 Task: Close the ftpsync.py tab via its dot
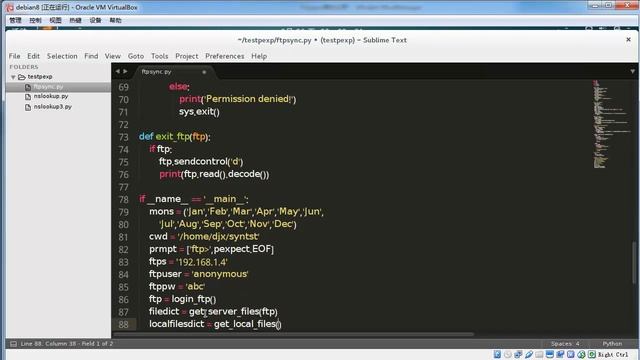pyautogui.click(x=204, y=72)
